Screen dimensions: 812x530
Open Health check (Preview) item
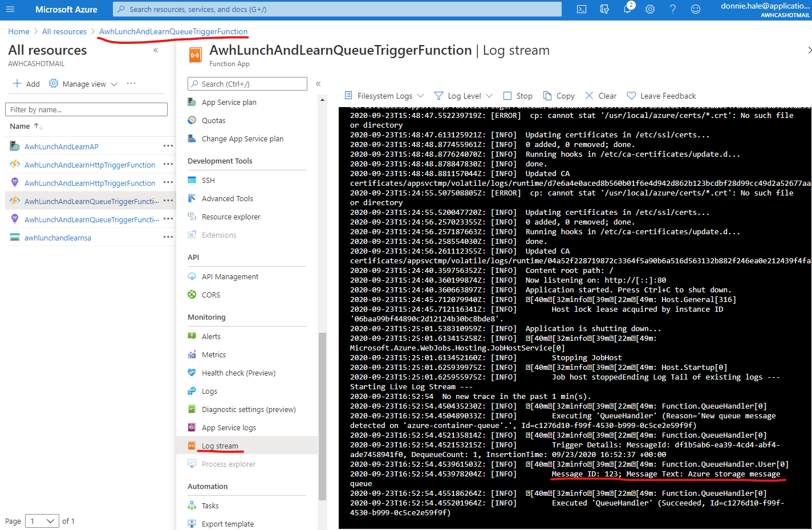tap(238, 373)
